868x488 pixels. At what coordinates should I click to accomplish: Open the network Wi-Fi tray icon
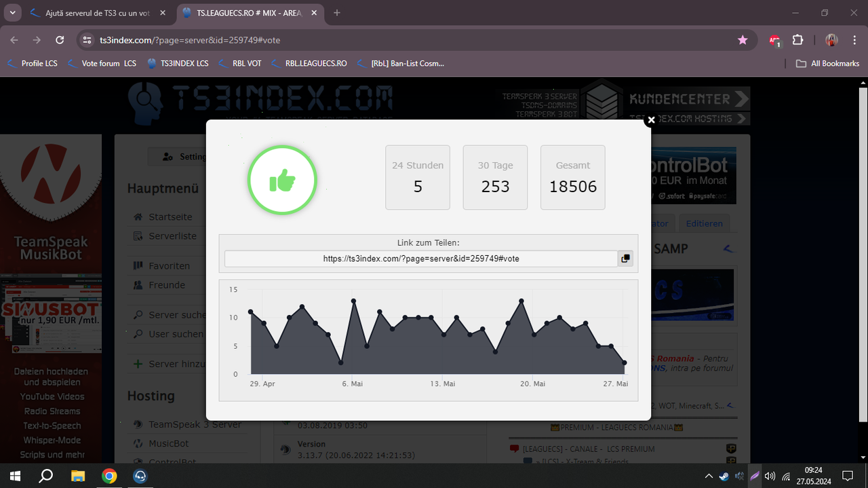[x=787, y=476]
